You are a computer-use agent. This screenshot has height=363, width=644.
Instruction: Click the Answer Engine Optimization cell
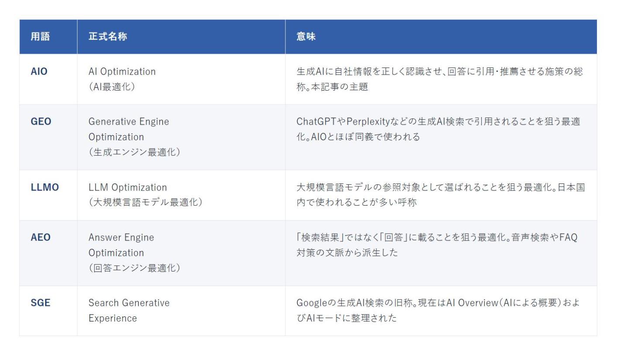coord(182,253)
